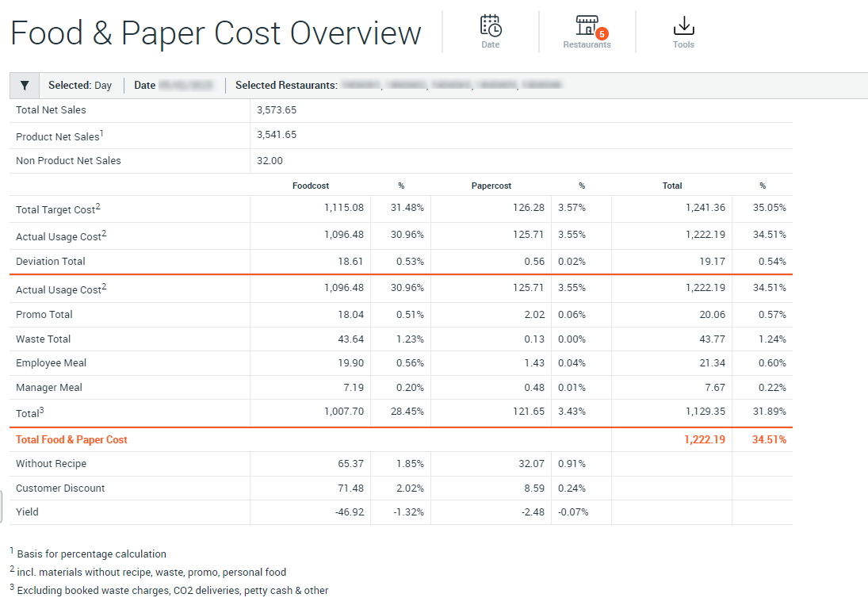Image resolution: width=868 pixels, height=613 pixels.
Task: Select Total row value 1,129.35
Action: 705,412
